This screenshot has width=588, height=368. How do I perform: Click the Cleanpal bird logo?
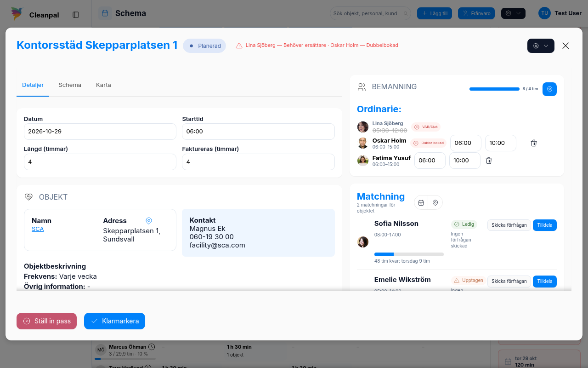(x=17, y=14)
